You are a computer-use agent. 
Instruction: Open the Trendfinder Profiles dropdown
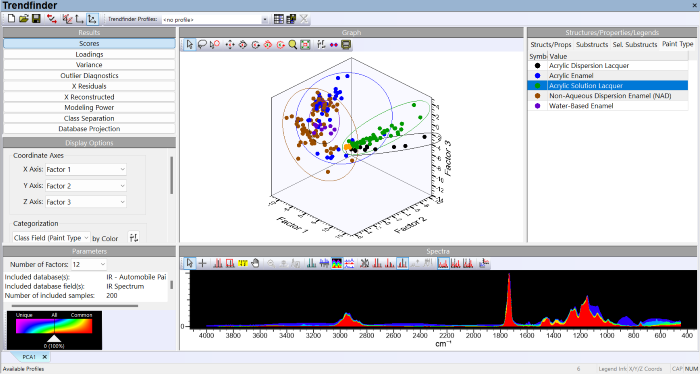(x=215, y=20)
